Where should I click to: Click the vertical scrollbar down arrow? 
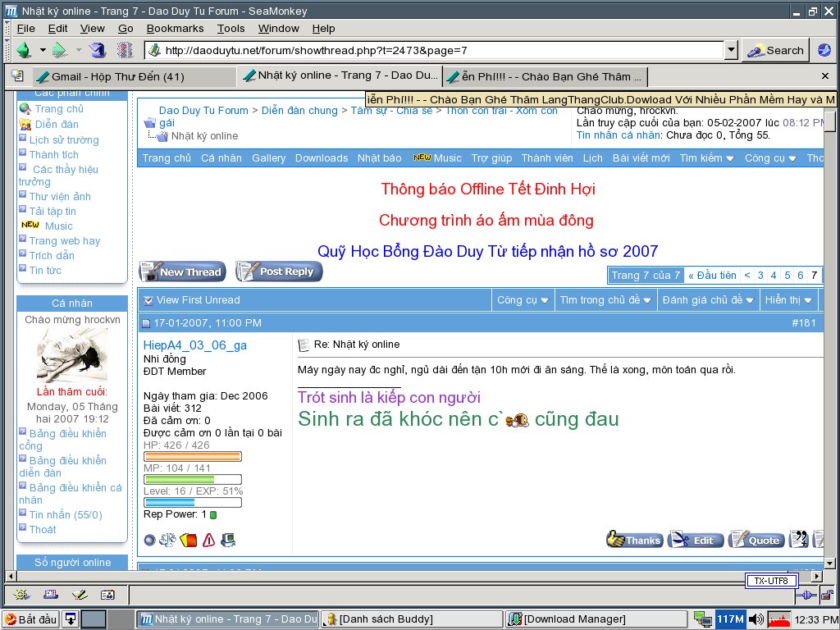pyautogui.click(x=829, y=564)
